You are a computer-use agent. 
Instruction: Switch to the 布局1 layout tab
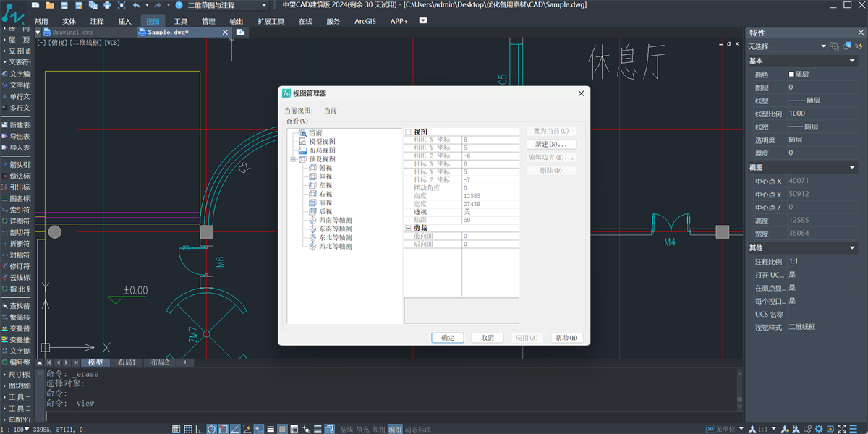[127, 362]
